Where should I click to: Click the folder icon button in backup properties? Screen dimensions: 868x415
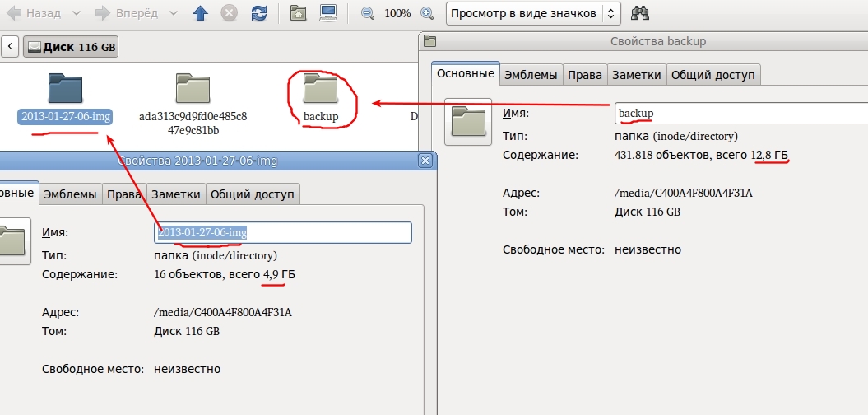(468, 122)
